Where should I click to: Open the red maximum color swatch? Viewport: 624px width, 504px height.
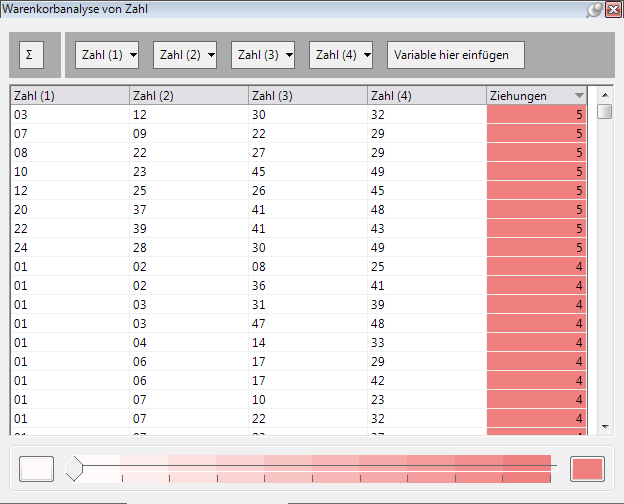(587, 469)
